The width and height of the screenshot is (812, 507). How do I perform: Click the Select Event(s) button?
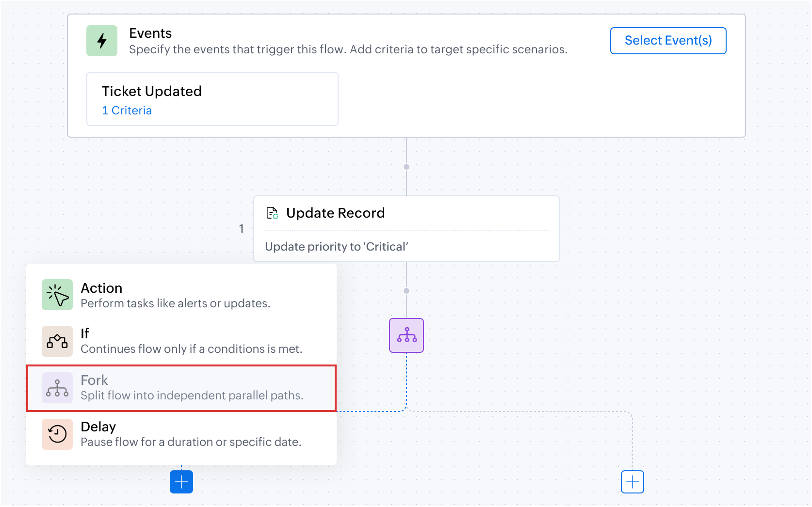click(668, 41)
